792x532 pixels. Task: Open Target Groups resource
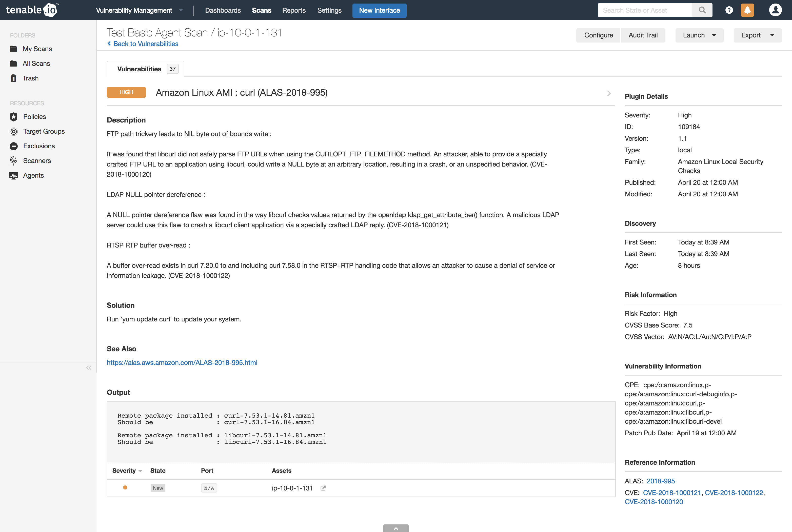click(44, 131)
